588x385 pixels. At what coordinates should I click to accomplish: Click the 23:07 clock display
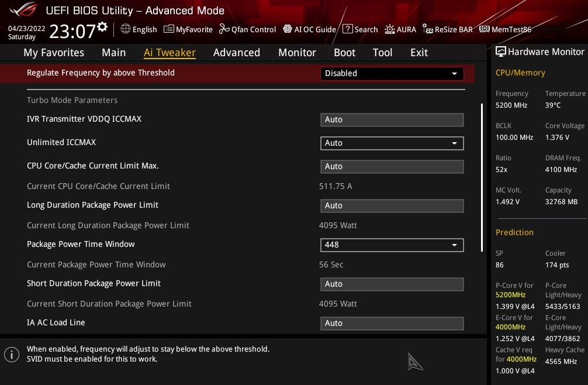[x=72, y=31]
